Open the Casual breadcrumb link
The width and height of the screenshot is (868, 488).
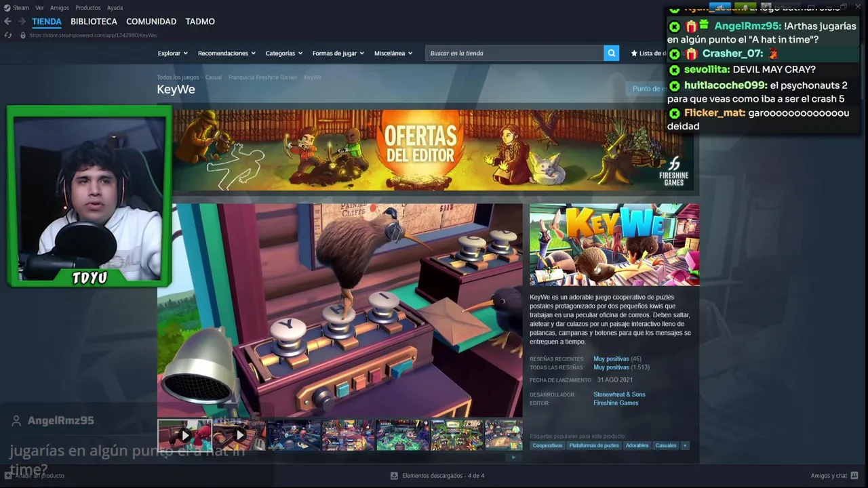214,77
